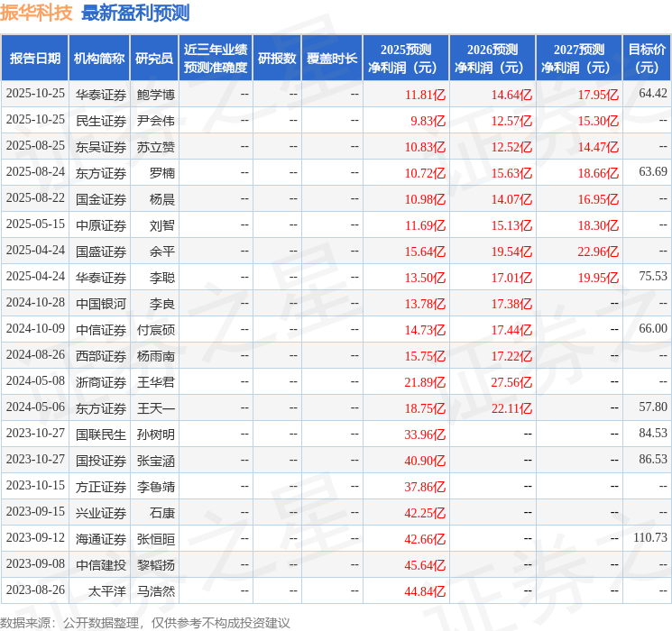The width and height of the screenshot is (672, 631).
Task: Click the 44.84亿 forecast value
Action: pos(425,591)
